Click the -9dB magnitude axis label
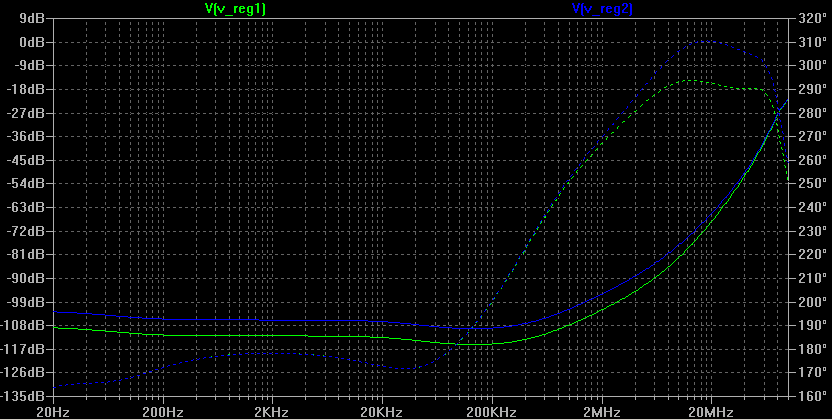The width and height of the screenshot is (832, 420). [x=28, y=66]
